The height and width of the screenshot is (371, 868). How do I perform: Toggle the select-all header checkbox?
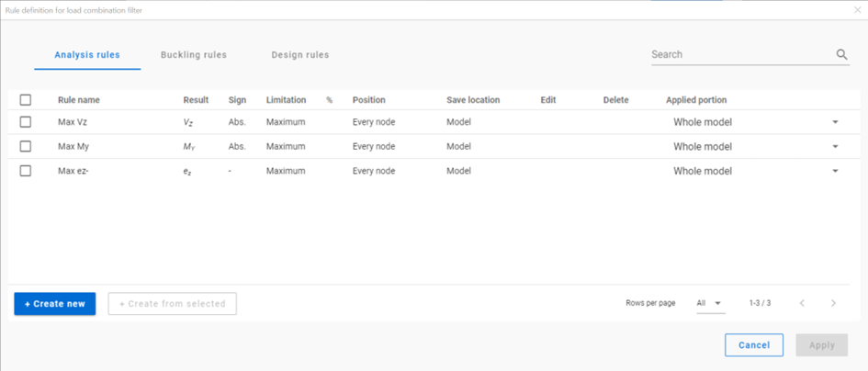tap(26, 100)
